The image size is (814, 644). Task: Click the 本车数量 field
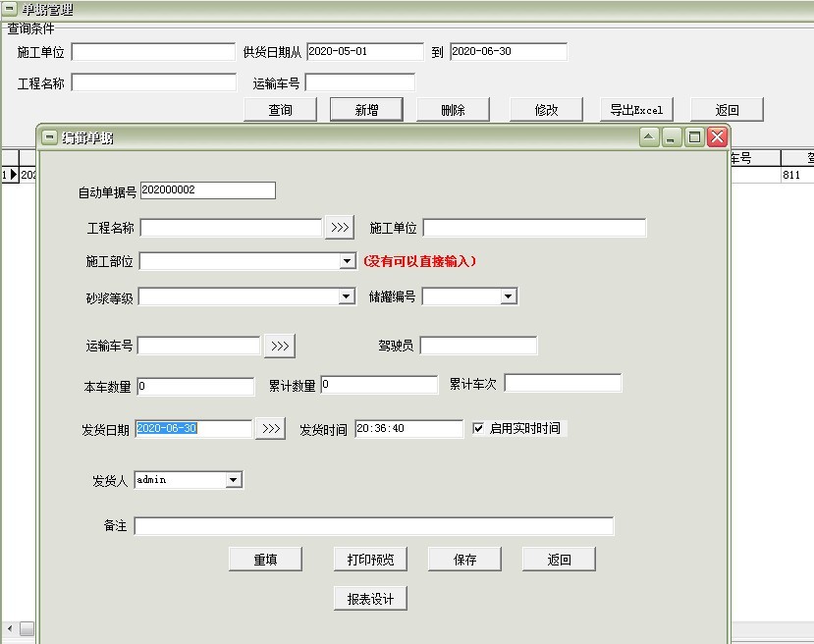click(195, 386)
